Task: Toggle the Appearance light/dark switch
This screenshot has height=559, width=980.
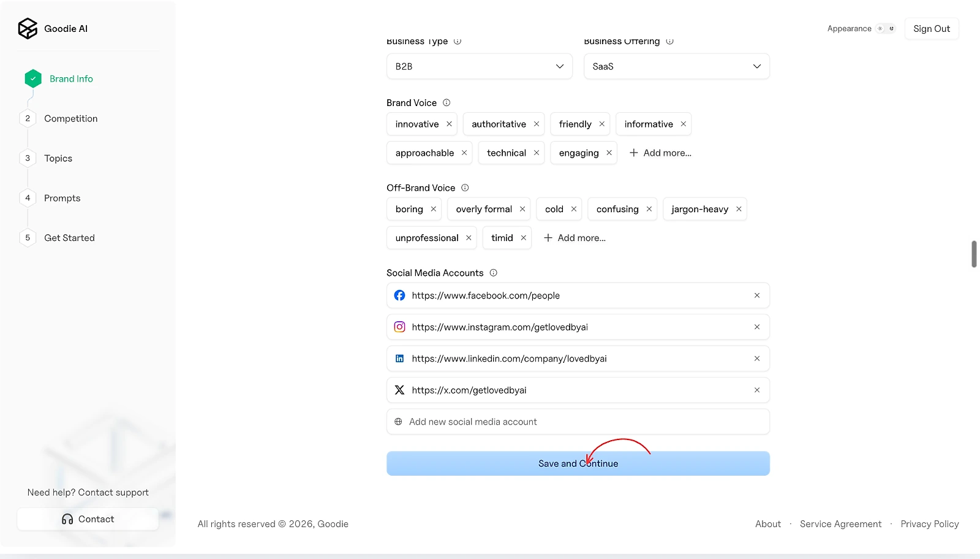Action: click(886, 29)
